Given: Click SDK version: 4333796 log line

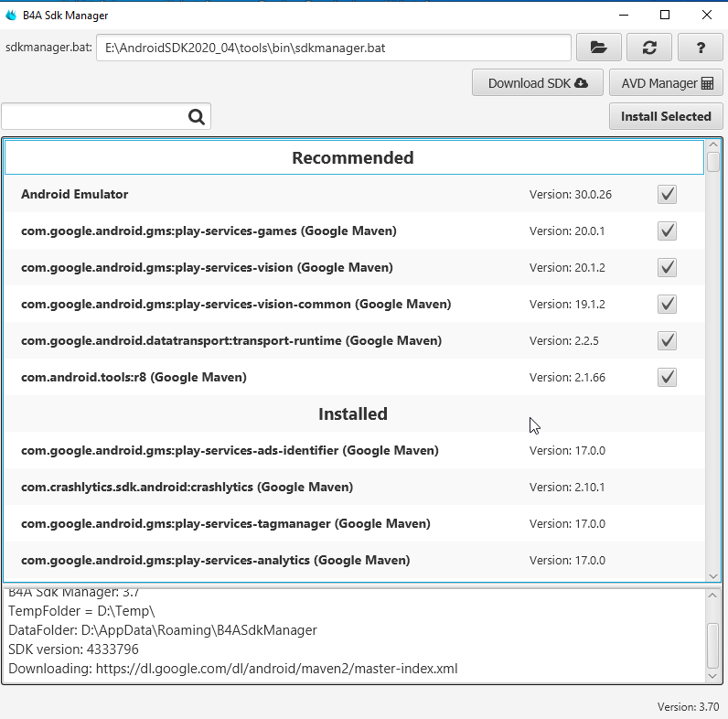Looking at the screenshot, I should (x=73, y=649).
